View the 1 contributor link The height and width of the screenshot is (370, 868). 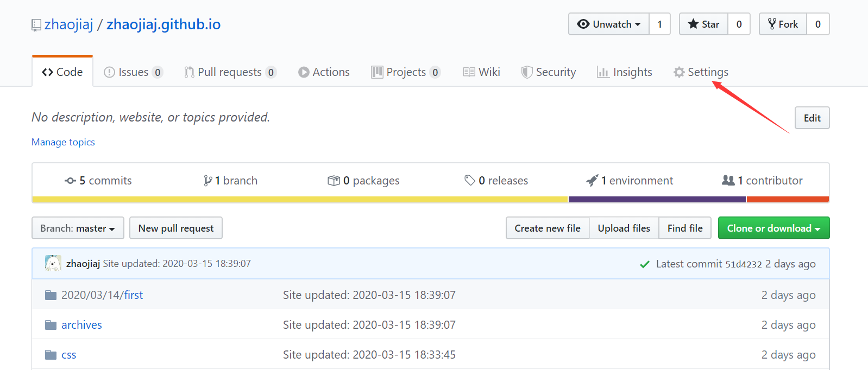762,181
